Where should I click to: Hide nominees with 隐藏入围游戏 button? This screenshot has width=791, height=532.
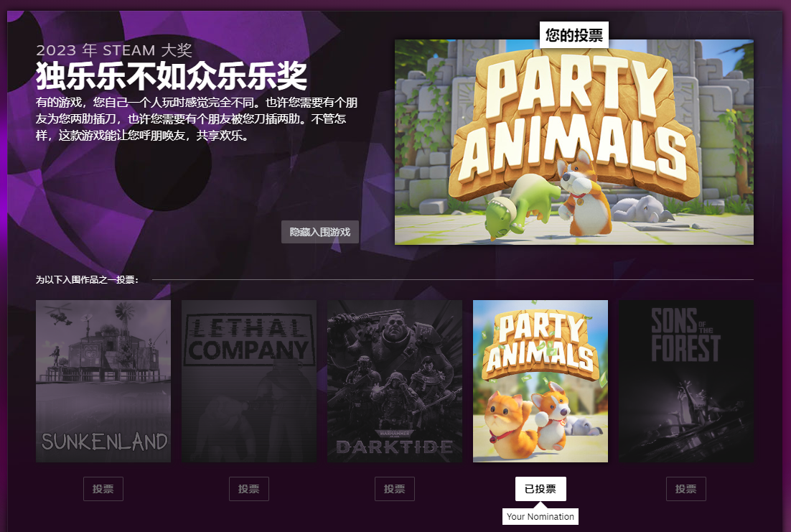coord(320,232)
